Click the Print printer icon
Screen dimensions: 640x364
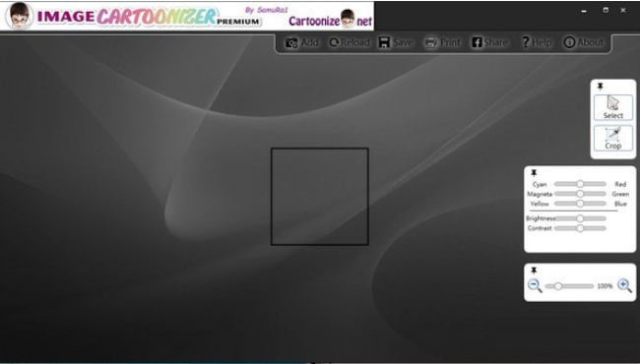(x=431, y=42)
